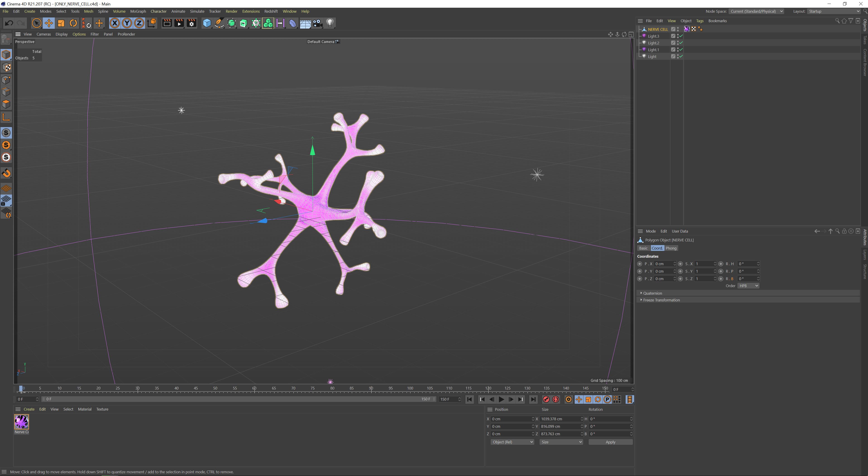Toggle visibility dots for Light.3
This screenshot has height=476, width=868.
tap(678, 36)
